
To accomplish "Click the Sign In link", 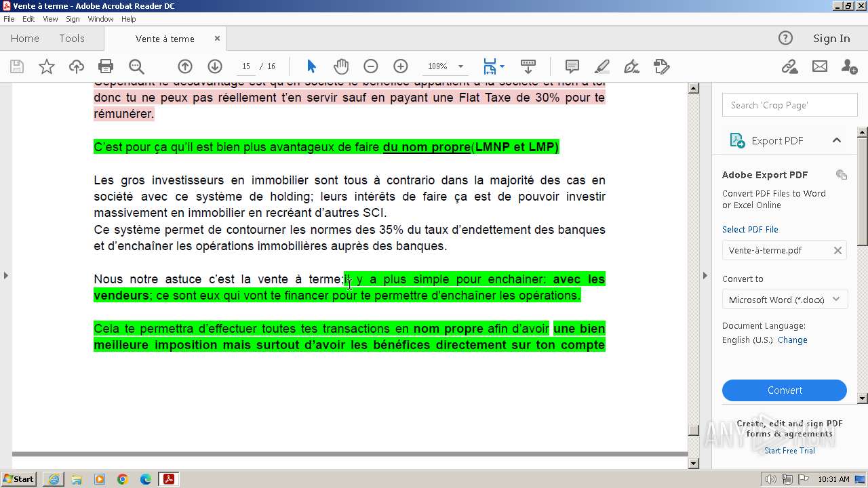I will tap(831, 39).
